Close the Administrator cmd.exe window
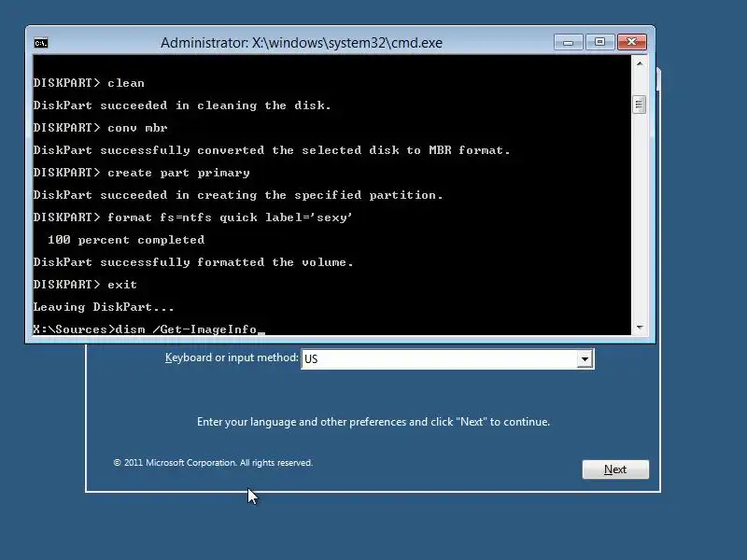The width and height of the screenshot is (747, 560). coord(632,42)
